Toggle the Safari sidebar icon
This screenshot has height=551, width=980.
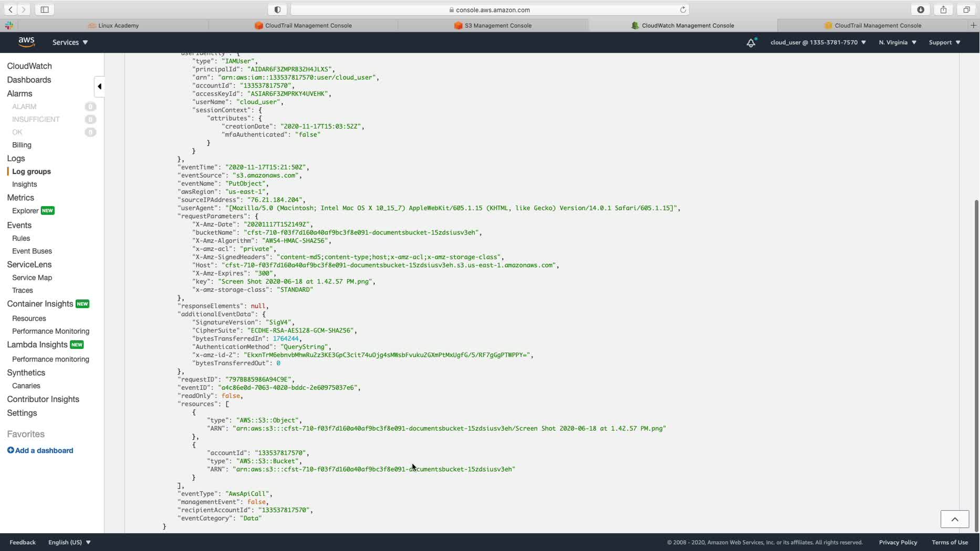pyautogui.click(x=45, y=9)
